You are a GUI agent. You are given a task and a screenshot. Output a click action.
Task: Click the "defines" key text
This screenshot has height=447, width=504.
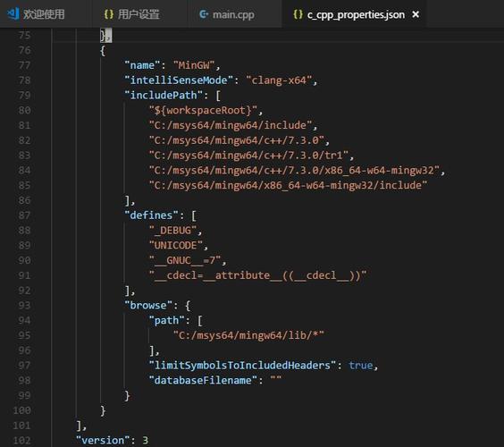[x=151, y=215]
